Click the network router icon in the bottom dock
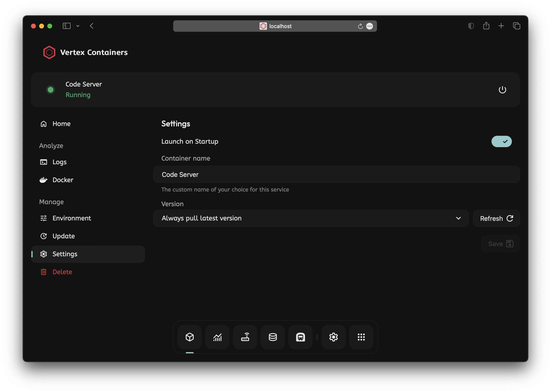This screenshot has height=392, width=551. click(245, 337)
